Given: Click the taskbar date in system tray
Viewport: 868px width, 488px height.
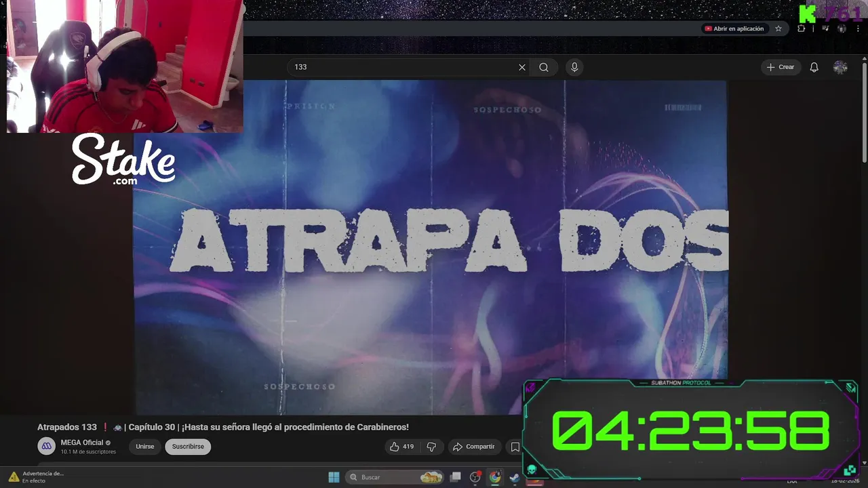Looking at the screenshot, I should (x=844, y=481).
